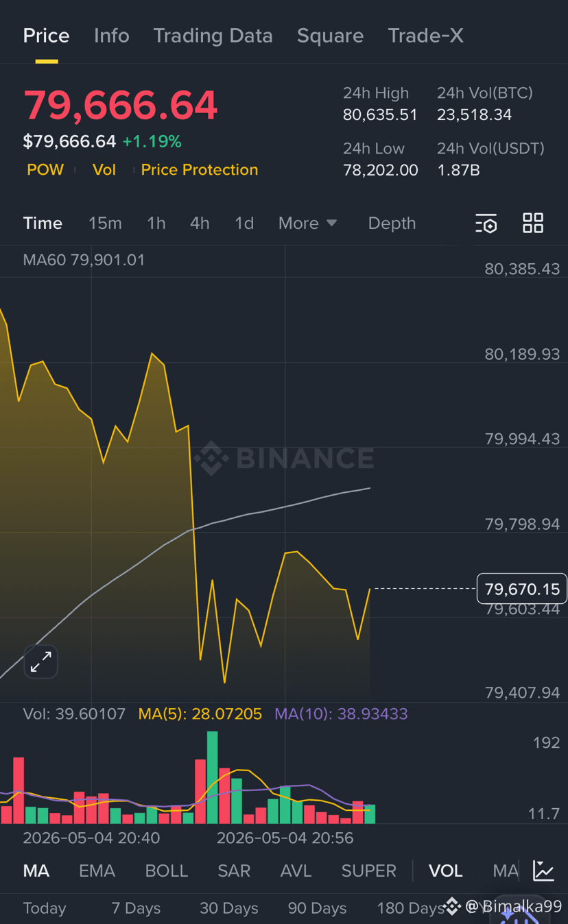Open the indicator chart icon beside VOL
This screenshot has width=568, height=924.
click(543, 871)
